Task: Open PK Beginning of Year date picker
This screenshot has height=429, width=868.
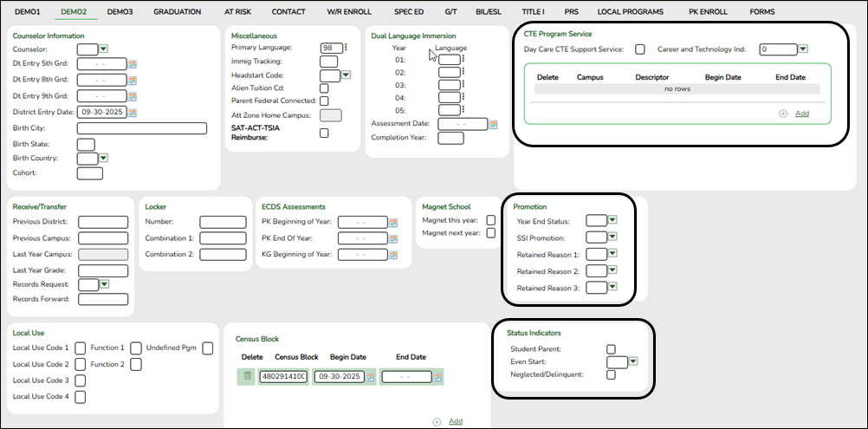Action: pos(392,223)
